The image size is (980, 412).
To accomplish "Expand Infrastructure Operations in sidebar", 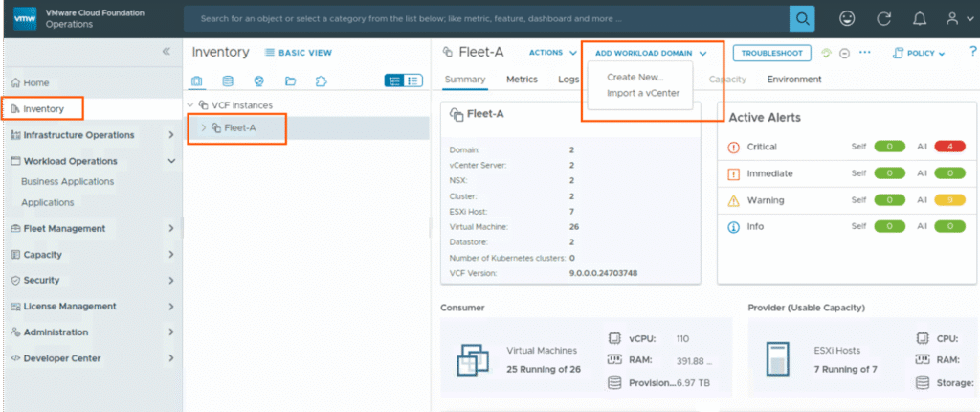I will click(170, 135).
